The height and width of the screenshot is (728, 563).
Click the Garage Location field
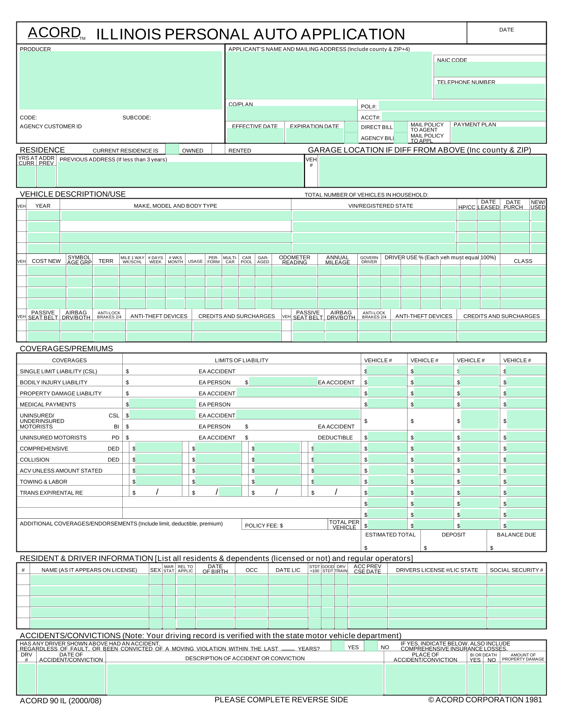(x=432, y=171)
